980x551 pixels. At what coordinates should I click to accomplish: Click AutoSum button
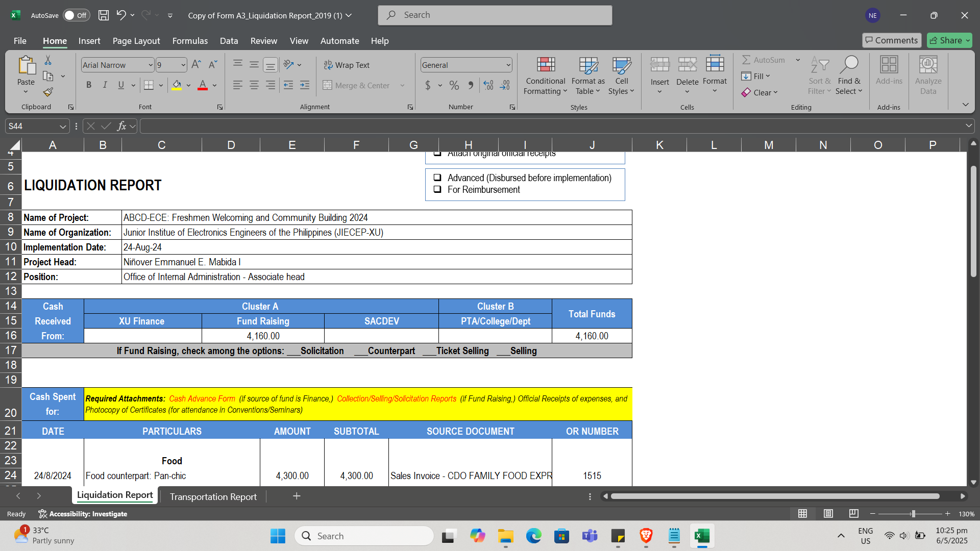pyautogui.click(x=764, y=60)
